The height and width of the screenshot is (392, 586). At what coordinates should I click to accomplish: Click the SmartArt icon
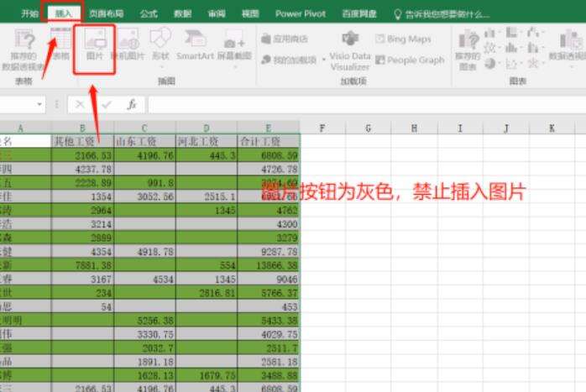pos(195,39)
